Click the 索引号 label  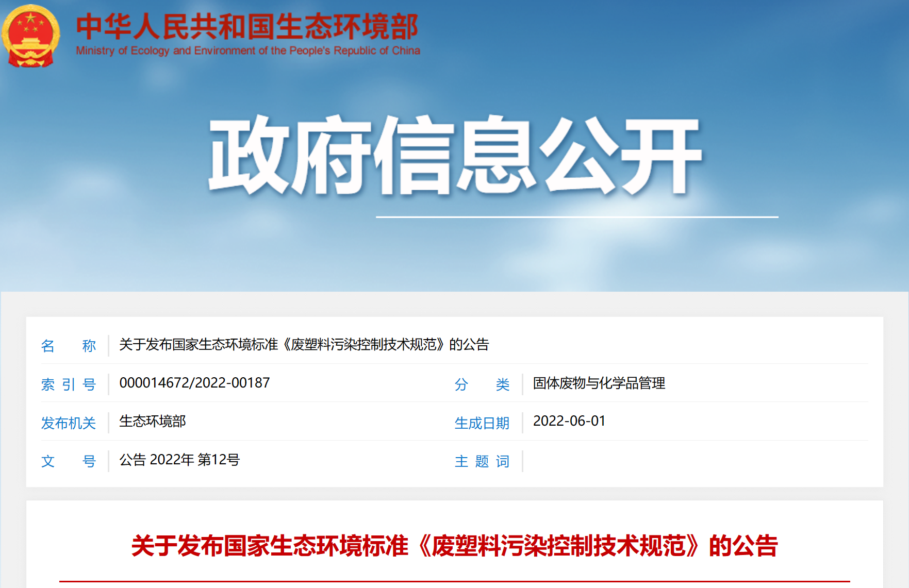(x=69, y=384)
